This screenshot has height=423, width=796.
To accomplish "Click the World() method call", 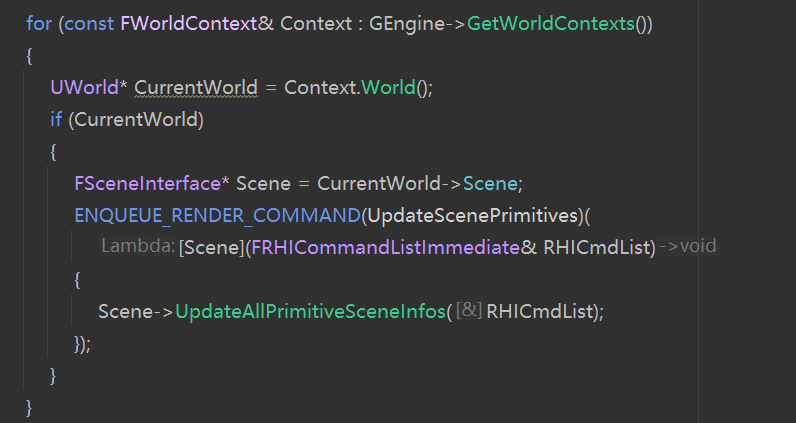I will point(387,87).
